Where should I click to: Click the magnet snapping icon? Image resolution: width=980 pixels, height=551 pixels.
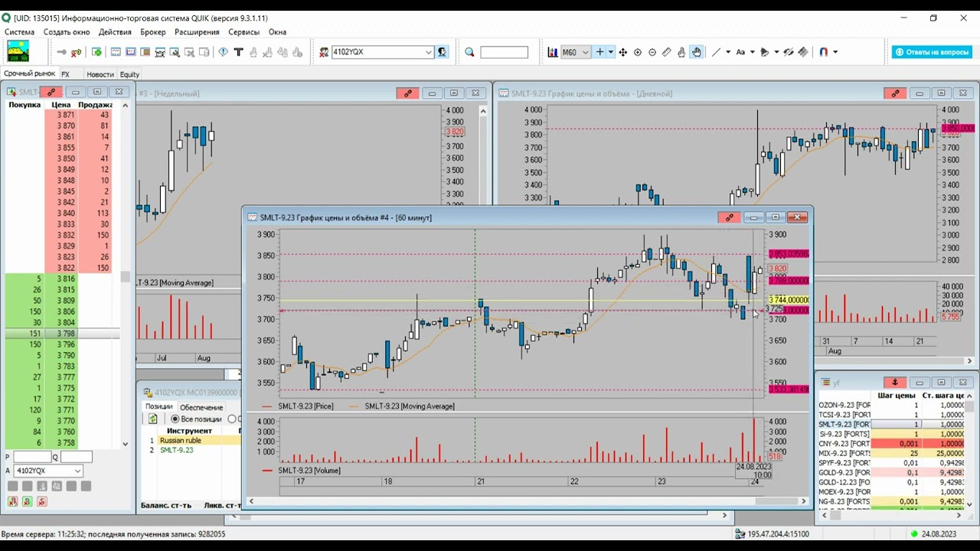[824, 52]
